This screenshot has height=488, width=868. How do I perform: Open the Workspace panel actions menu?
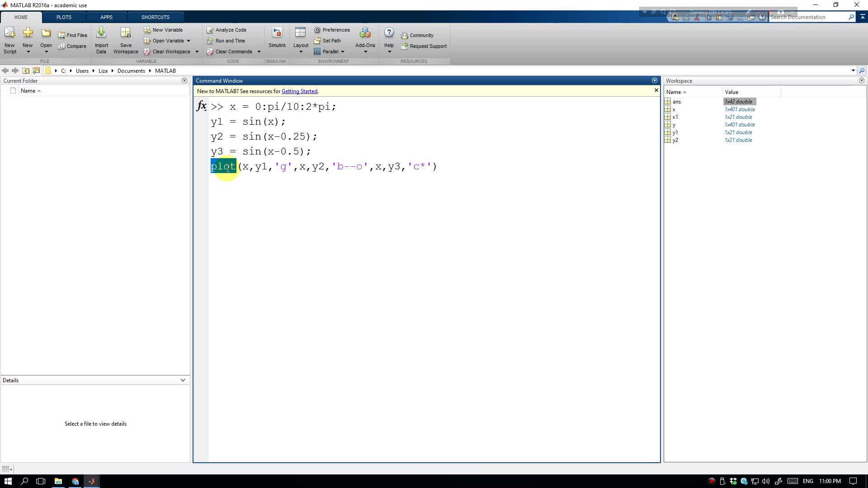[862, 80]
